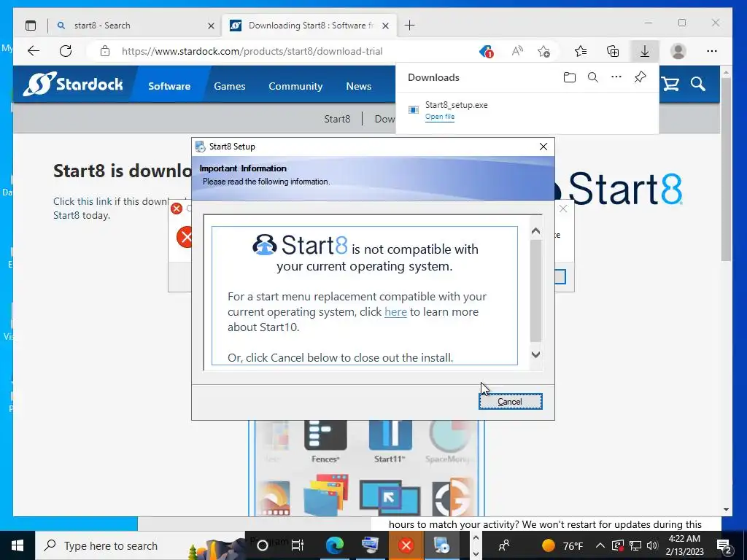
Task: Click the setup info scrollbar thumb
Action: 535,290
